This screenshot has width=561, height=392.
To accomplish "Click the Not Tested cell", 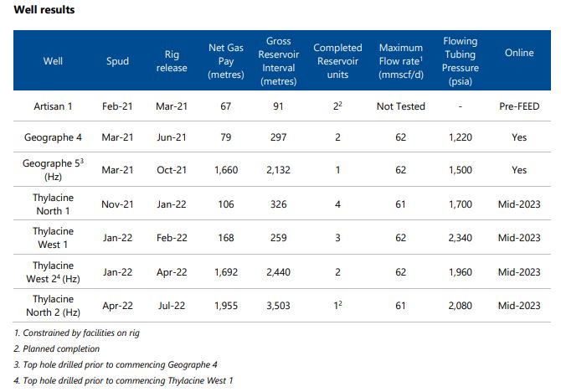I will point(401,106).
